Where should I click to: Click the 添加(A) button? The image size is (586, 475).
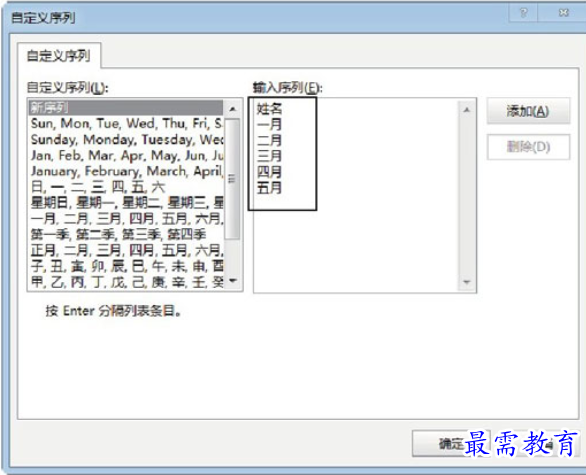[528, 111]
